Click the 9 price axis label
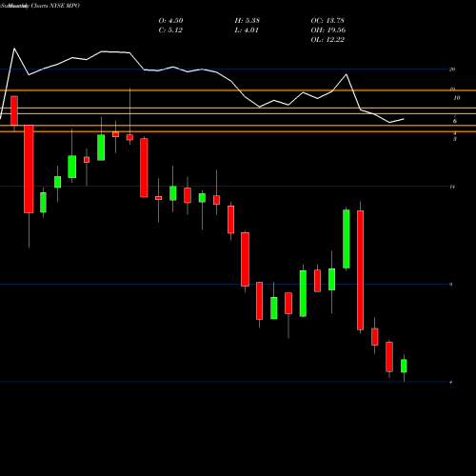The height and width of the screenshot is (476, 476). coord(451,285)
